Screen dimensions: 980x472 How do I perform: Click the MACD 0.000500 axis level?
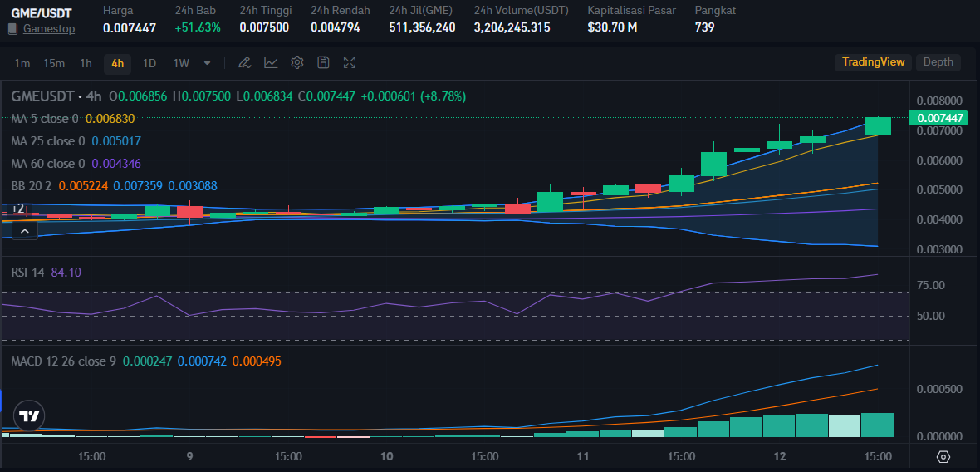click(x=938, y=390)
